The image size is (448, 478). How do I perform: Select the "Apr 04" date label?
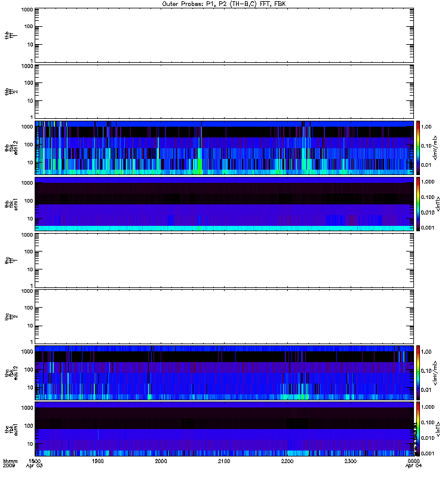[x=413, y=465]
